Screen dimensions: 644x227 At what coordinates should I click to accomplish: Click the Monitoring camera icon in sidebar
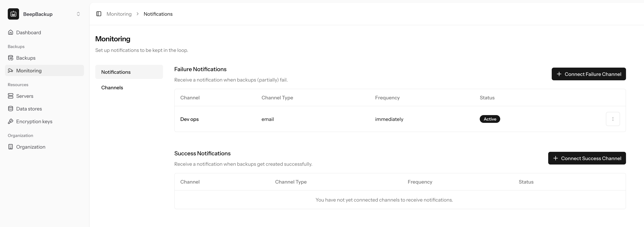coord(11,71)
